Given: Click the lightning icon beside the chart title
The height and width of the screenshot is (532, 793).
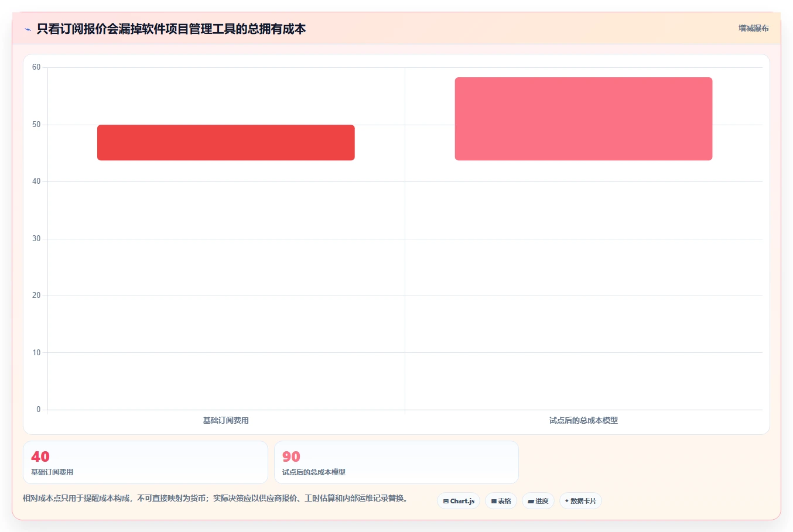Looking at the screenshot, I should [x=28, y=29].
